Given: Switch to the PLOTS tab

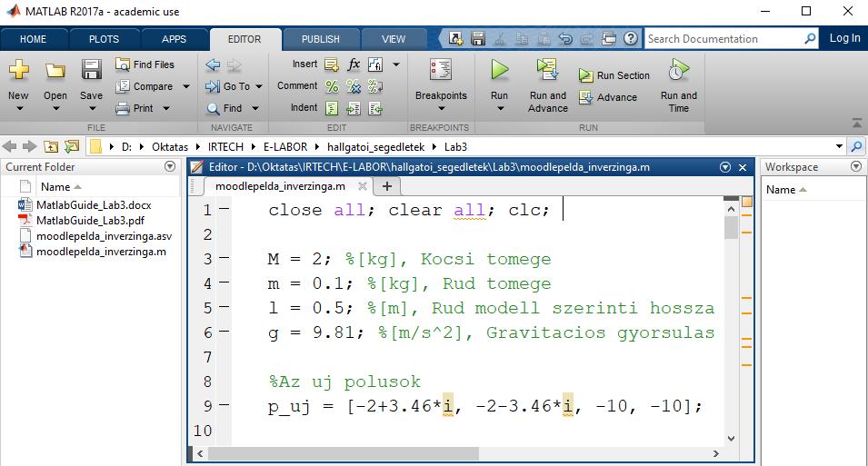Looking at the screenshot, I should [105, 39].
